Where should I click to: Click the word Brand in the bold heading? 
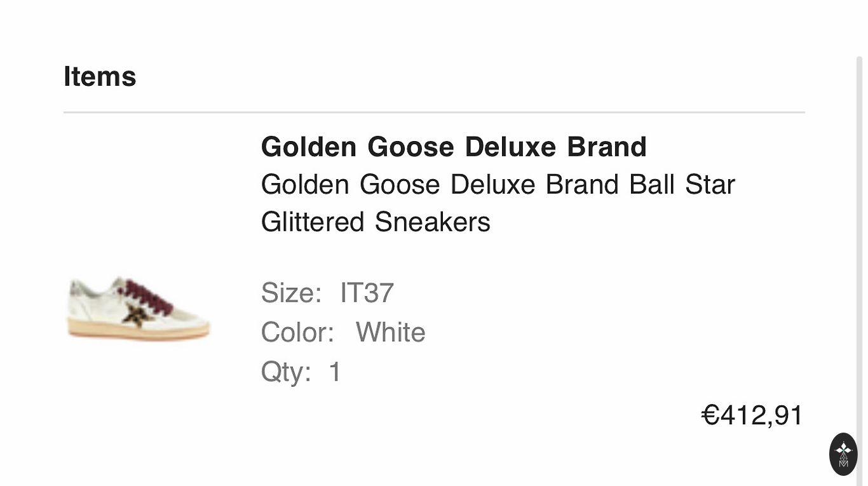[606, 147]
